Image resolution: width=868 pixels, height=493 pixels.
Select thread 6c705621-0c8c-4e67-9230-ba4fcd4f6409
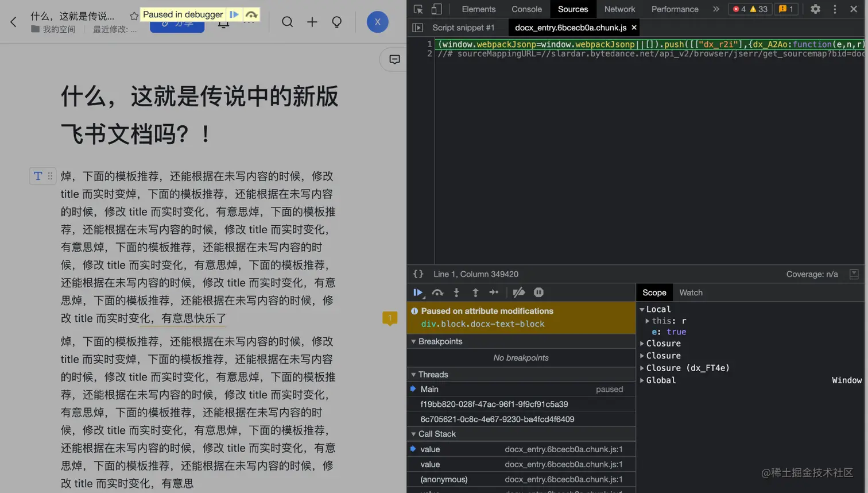click(521, 419)
